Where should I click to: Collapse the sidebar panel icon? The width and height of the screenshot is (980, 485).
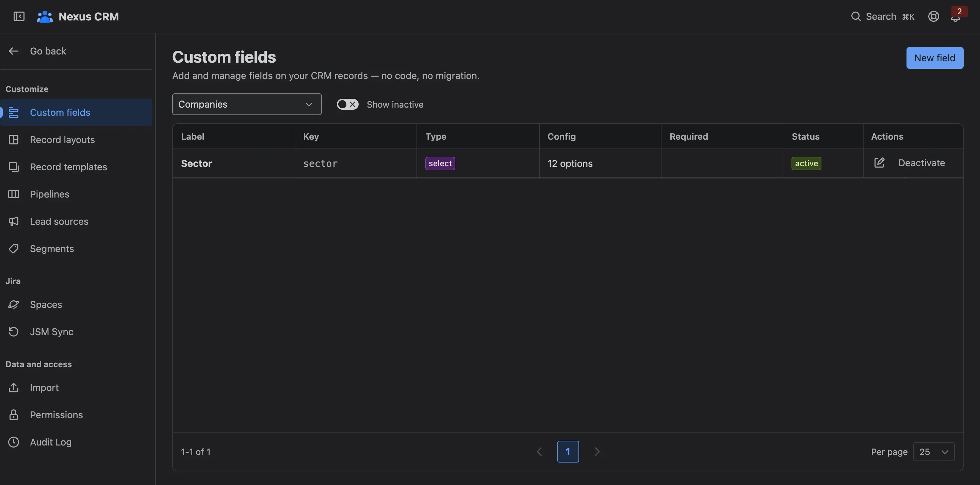point(19,16)
